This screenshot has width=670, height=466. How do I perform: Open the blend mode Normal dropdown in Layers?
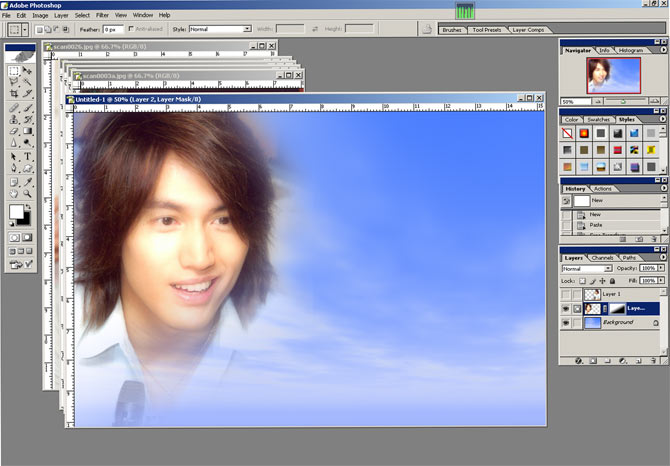(x=587, y=269)
